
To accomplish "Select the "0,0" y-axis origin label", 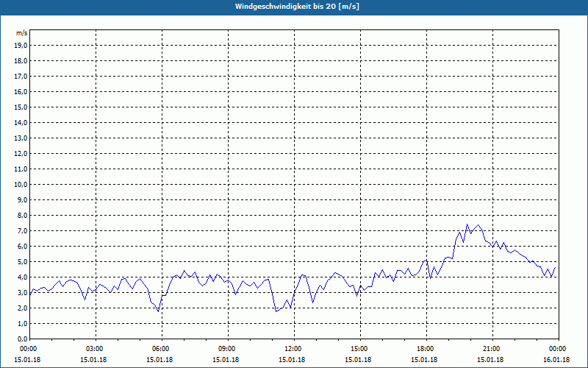I will coord(22,339).
